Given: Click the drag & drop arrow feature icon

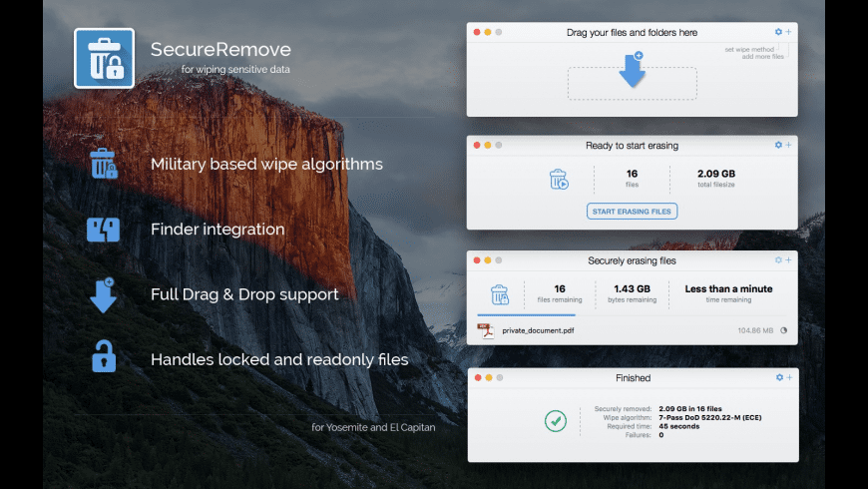Looking at the screenshot, I should [103, 295].
